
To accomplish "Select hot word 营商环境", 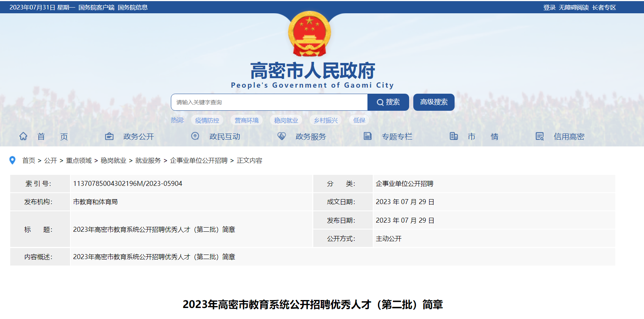I will click(247, 120).
